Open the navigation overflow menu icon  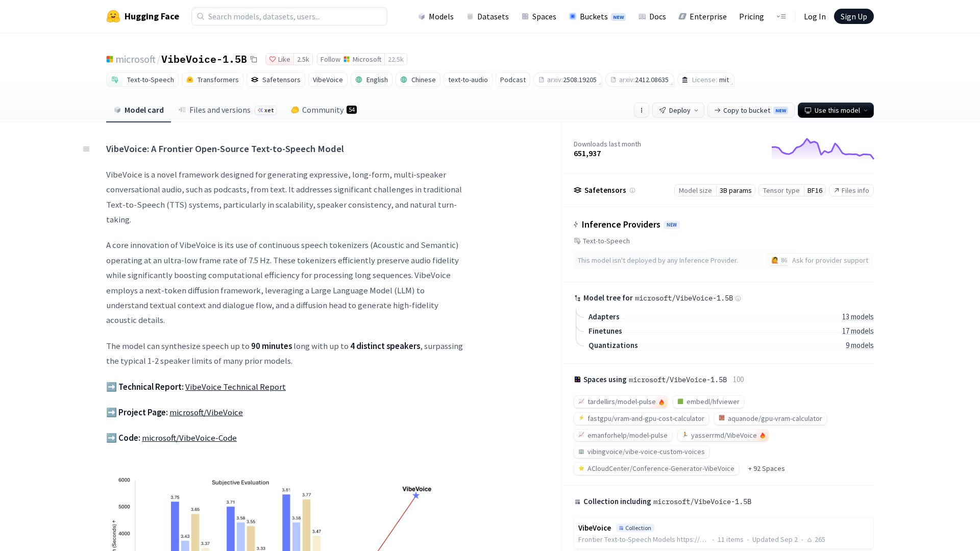tap(781, 16)
